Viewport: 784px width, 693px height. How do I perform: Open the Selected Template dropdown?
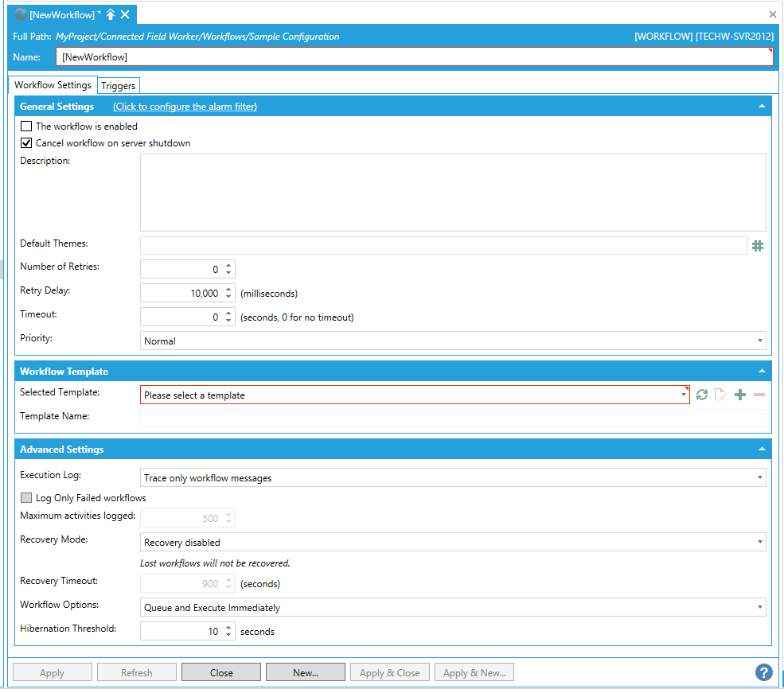(x=414, y=395)
